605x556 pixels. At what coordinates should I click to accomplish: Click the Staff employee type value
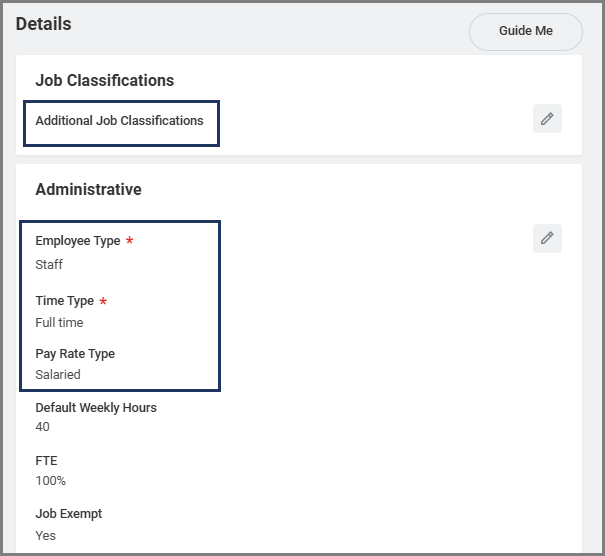pyautogui.click(x=49, y=265)
